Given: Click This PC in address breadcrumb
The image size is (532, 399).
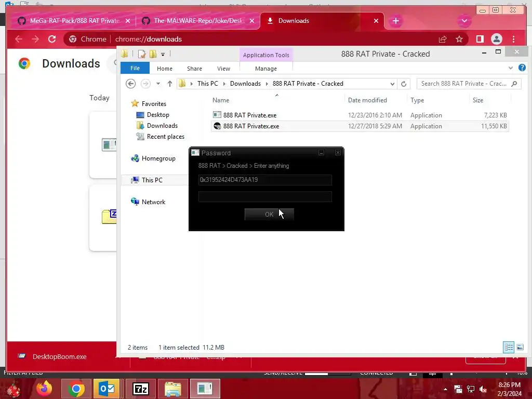Looking at the screenshot, I should [208, 84].
